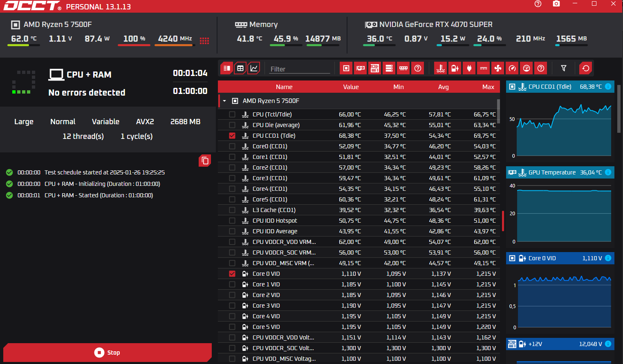Reset sensor statistics with the refresh icon

coord(586,68)
